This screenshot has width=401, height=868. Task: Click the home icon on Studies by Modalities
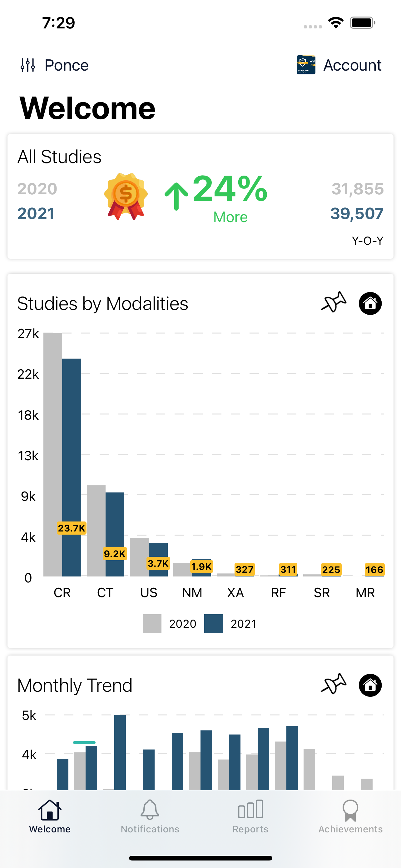(x=370, y=303)
